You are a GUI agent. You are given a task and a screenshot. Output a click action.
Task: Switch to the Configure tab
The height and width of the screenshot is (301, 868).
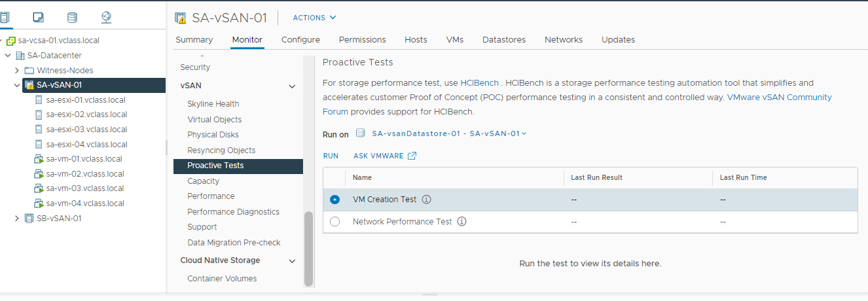click(x=300, y=40)
